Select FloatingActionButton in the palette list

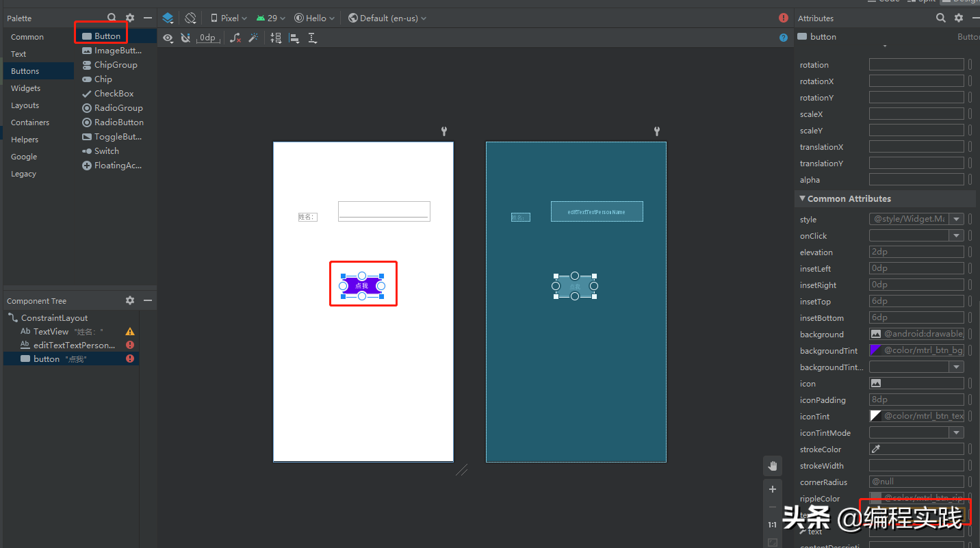click(x=115, y=166)
